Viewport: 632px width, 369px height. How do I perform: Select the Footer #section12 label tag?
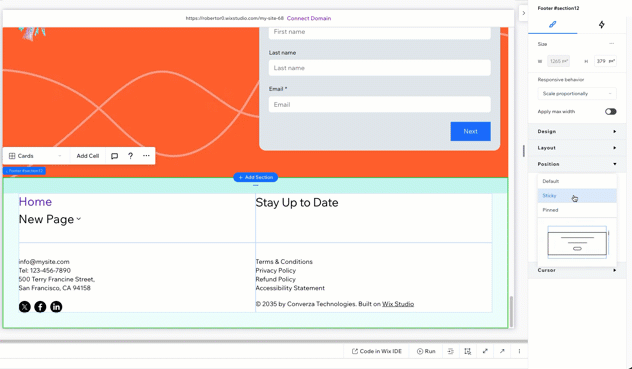tap(24, 171)
